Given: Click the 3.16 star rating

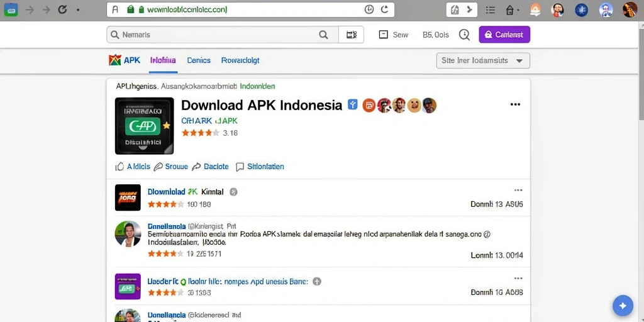Looking at the screenshot, I should 209,133.
